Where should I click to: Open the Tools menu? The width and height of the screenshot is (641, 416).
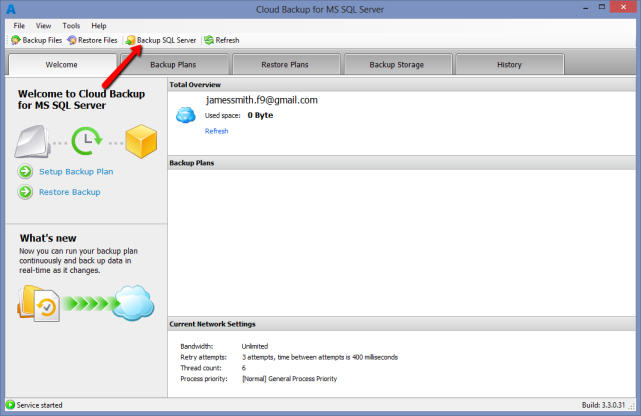[x=71, y=25]
